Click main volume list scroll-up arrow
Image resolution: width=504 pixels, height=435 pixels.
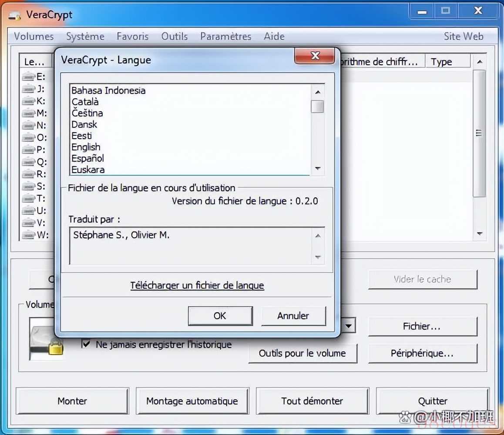click(x=480, y=62)
